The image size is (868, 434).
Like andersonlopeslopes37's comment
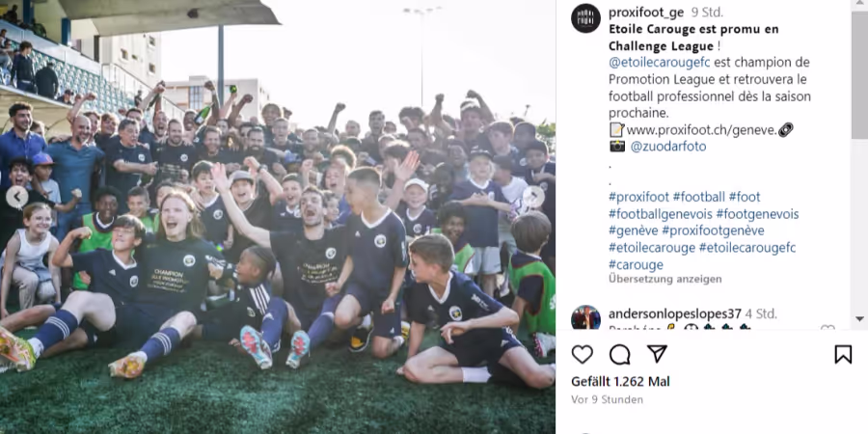tap(827, 328)
